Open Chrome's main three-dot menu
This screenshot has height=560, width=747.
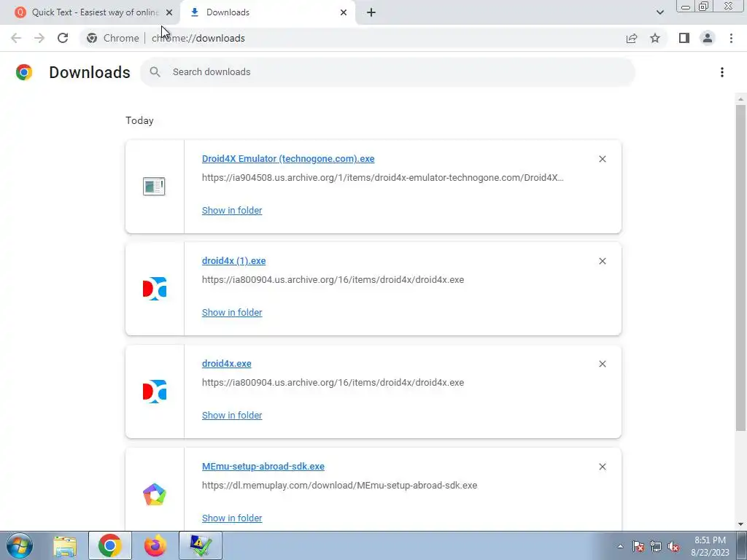pyautogui.click(x=731, y=38)
